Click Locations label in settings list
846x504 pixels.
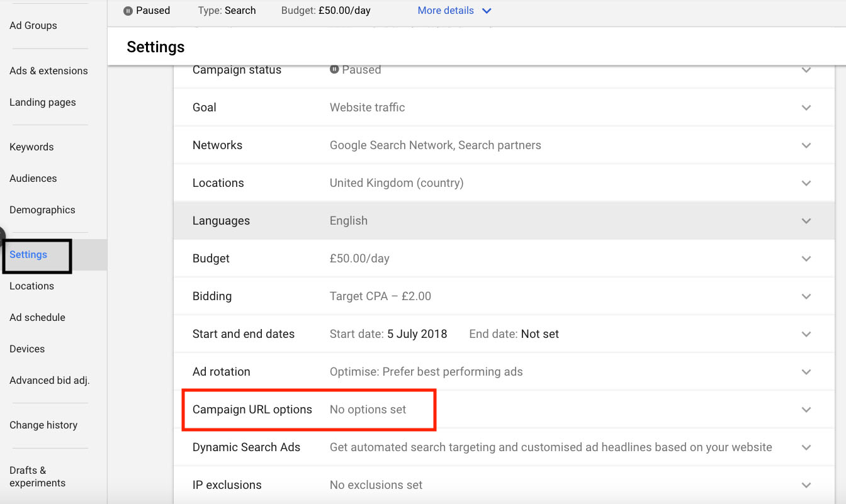tap(218, 183)
